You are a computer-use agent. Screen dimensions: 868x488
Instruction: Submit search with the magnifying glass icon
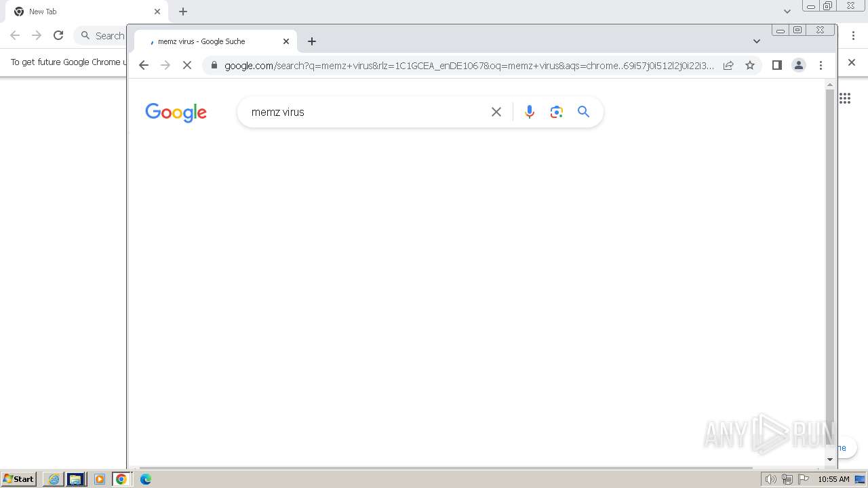point(584,112)
